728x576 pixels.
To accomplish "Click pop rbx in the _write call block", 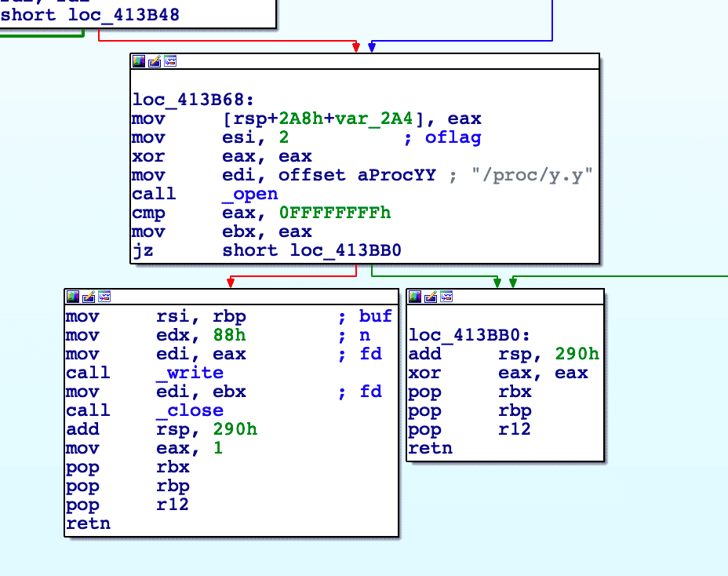I will click(x=128, y=467).
